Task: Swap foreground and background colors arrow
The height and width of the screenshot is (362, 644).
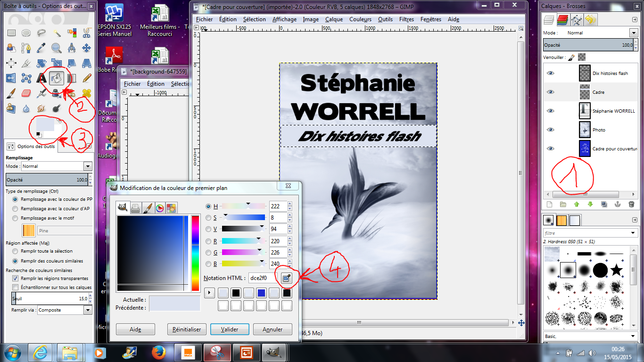Action: [59, 121]
